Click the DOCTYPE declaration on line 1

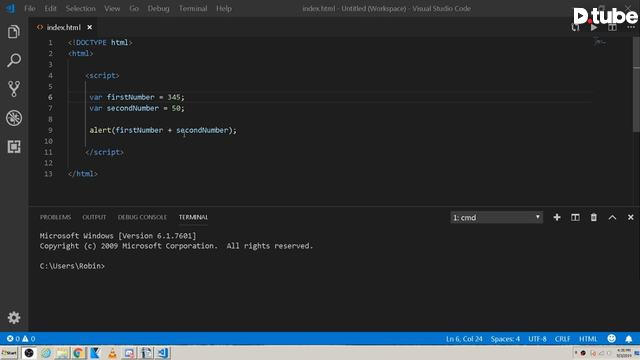pyautogui.click(x=100, y=42)
